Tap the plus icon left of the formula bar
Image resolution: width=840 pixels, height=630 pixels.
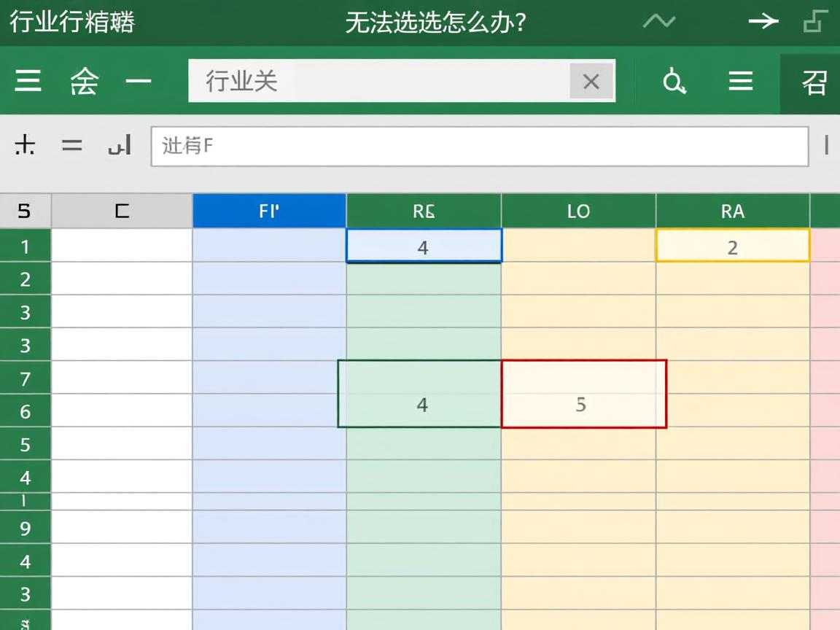coord(25,145)
